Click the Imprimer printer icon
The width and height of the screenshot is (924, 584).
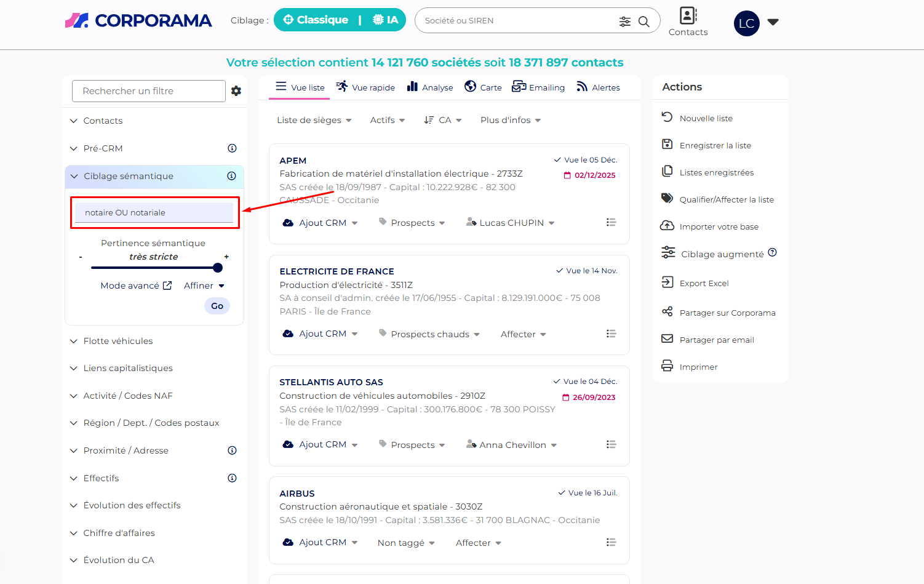[667, 366]
